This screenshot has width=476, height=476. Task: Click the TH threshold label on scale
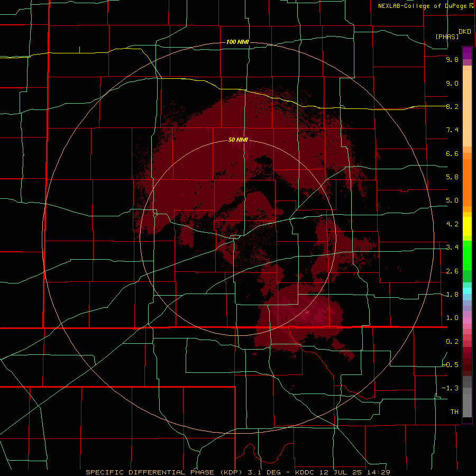pyautogui.click(x=454, y=412)
